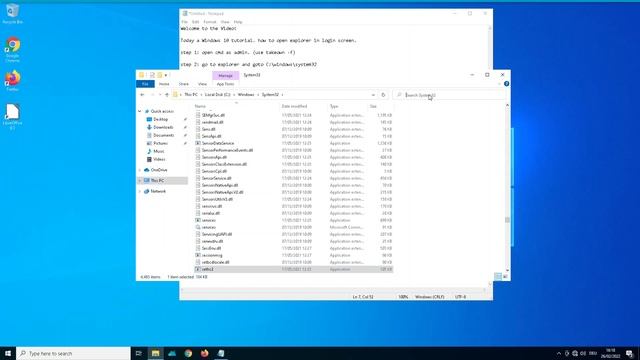The width and height of the screenshot is (640, 360).
Task: Open Recycle Bin on the desktop
Action: tap(12, 13)
